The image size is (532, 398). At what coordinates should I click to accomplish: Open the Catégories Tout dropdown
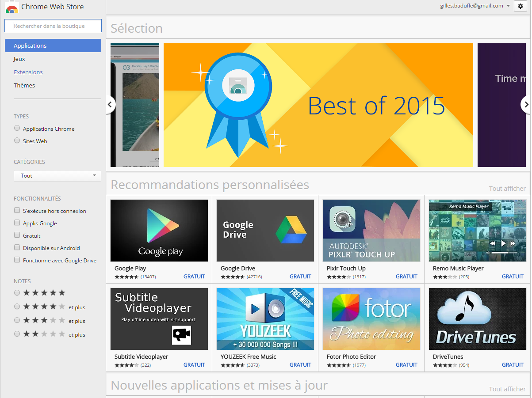pos(57,176)
